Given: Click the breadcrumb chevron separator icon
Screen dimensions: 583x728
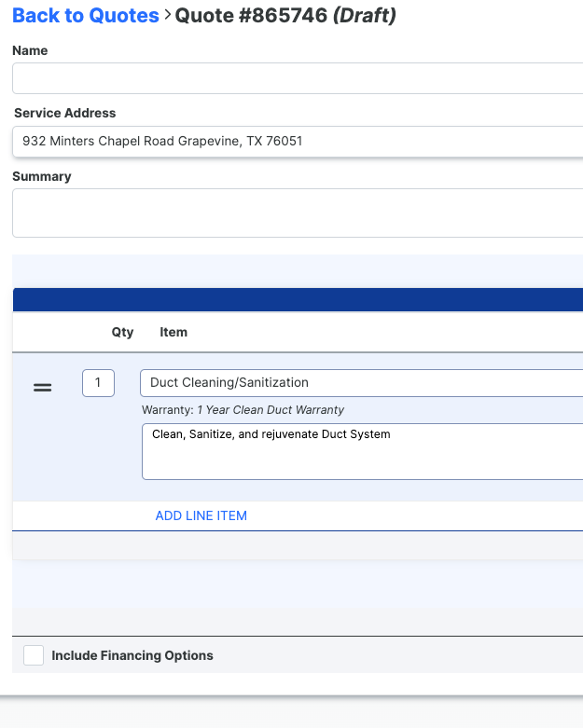Looking at the screenshot, I should (x=167, y=15).
